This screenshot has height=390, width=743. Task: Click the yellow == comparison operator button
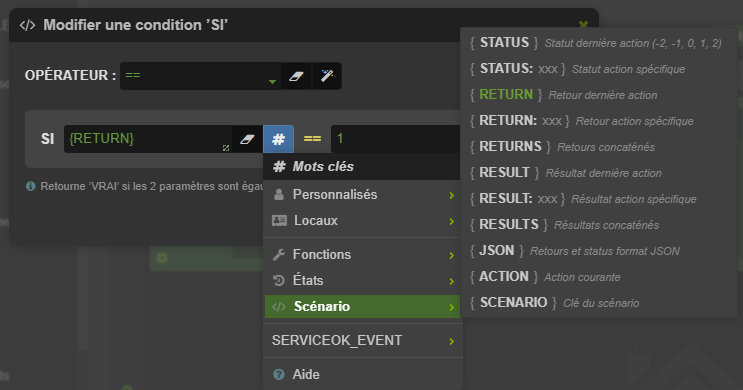(312, 139)
